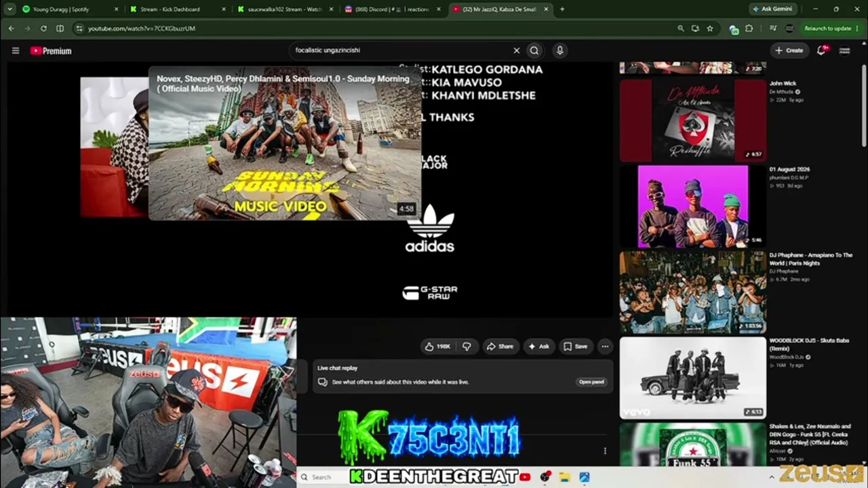Open the install app icon in address bar

pyautogui.click(x=695, y=28)
